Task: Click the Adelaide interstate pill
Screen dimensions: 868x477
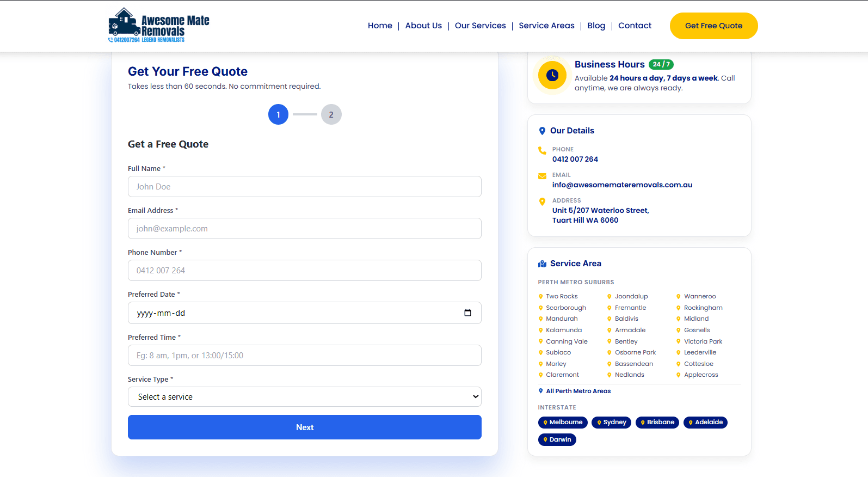Action: point(705,422)
